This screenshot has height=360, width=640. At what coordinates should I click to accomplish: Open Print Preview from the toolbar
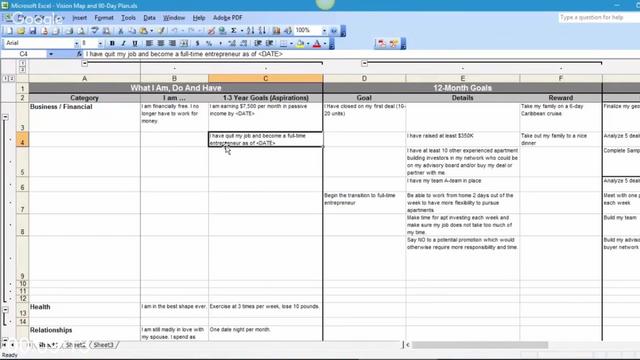pos(81,31)
